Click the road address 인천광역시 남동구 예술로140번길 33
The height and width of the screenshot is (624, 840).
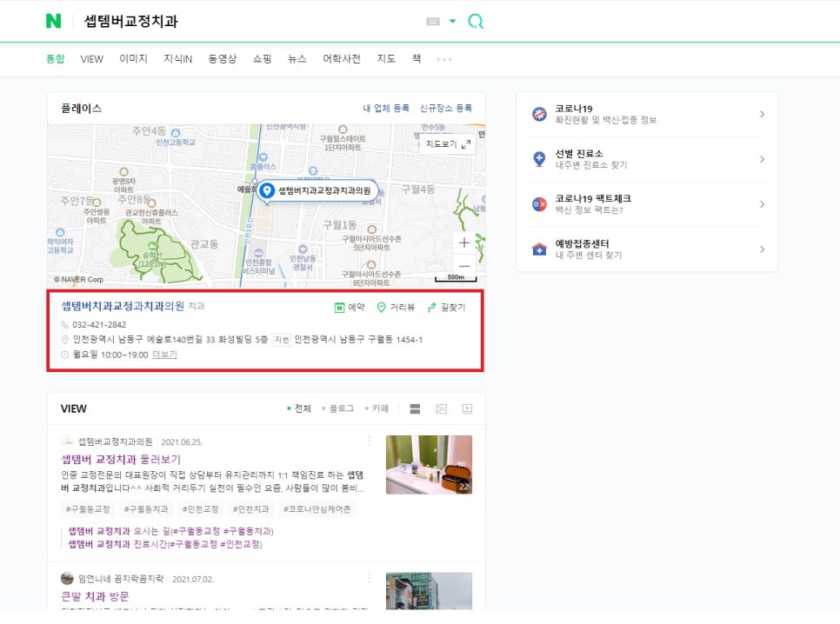(x=143, y=340)
